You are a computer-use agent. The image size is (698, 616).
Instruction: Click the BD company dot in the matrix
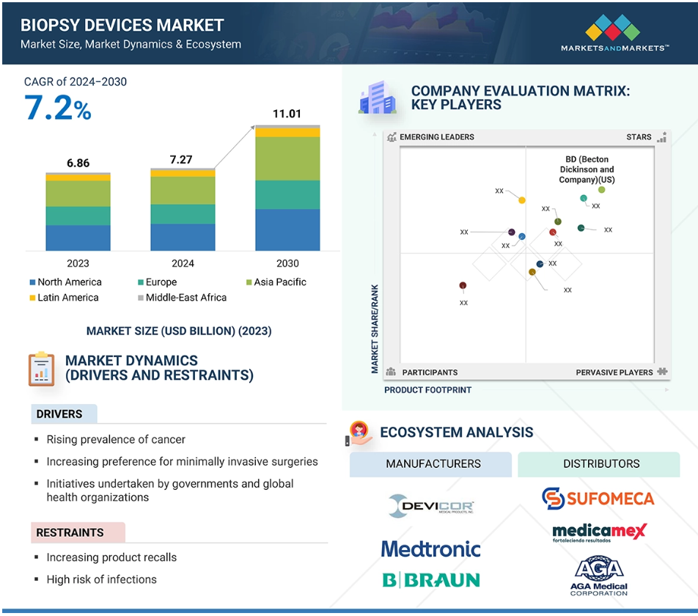coord(602,190)
